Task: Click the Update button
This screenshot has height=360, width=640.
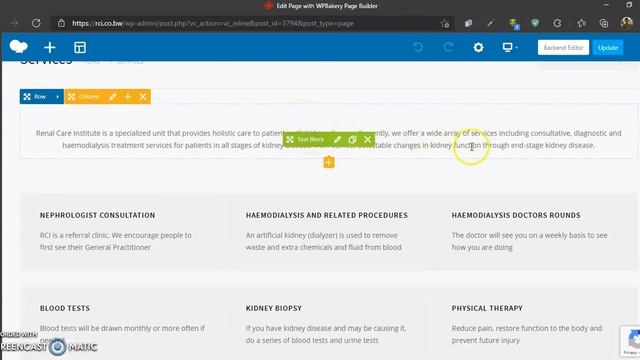Action: pos(608,47)
